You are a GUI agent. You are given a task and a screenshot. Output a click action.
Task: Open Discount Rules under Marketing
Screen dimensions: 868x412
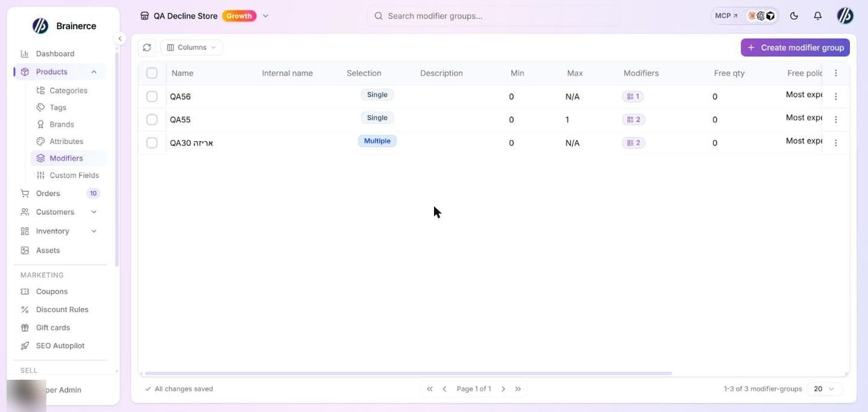pyautogui.click(x=62, y=309)
